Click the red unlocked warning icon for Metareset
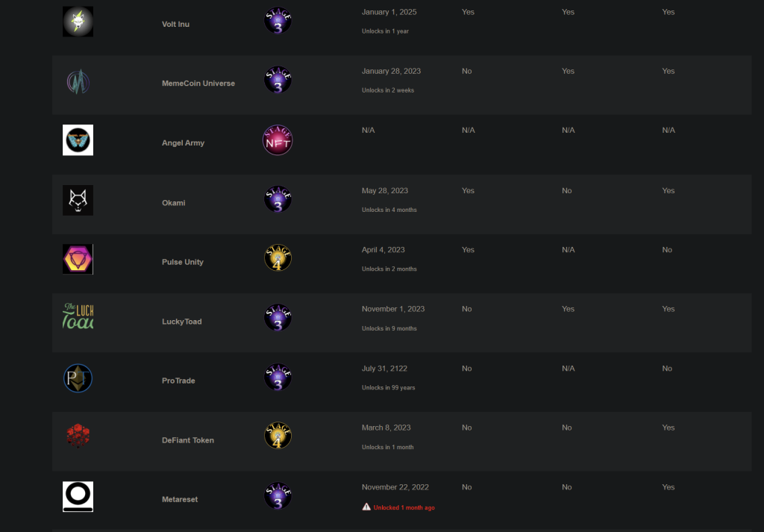This screenshot has width=764, height=532. coord(366,507)
